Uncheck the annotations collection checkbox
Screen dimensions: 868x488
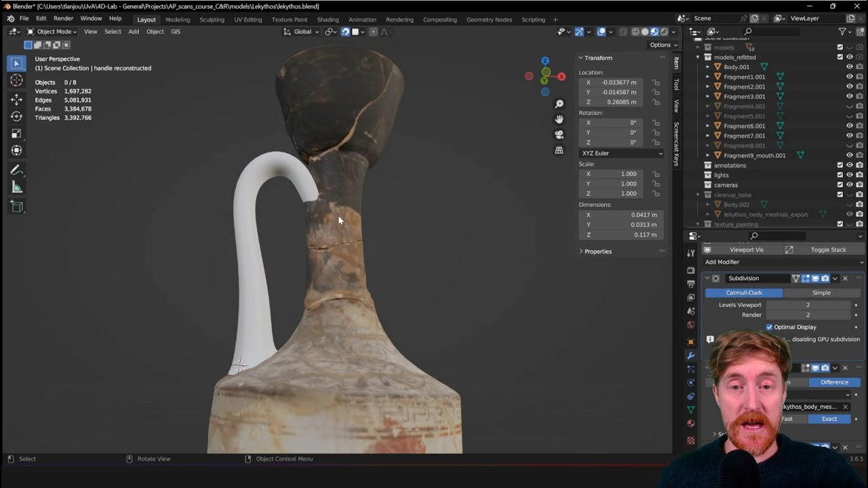[x=840, y=165]
